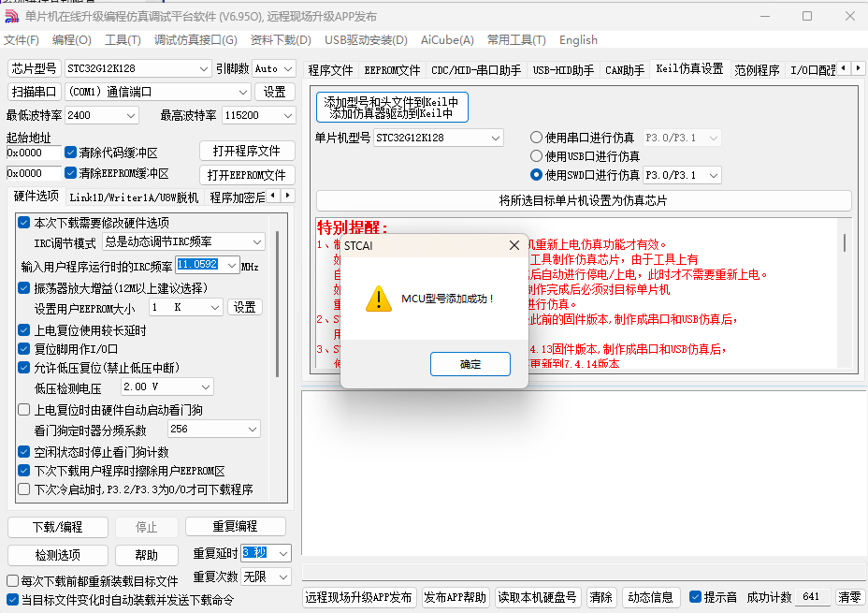The height and width of the screenshot is (613, 868).
Task: Open CDC/HID-串口助手 tab
Action: pos(476,70)
